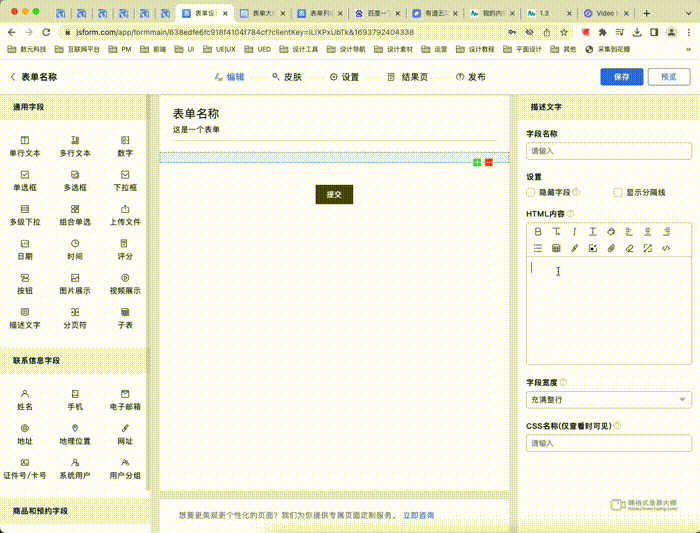The height and width of the screenshot is (533, 700).
Task: Toggle source code view icon
Action: [666, 248]
